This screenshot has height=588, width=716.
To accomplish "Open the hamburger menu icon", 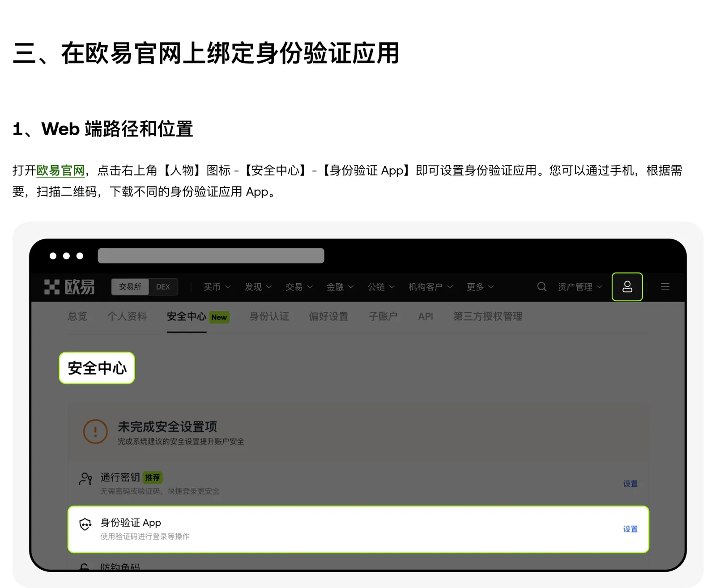I will 665,286.
